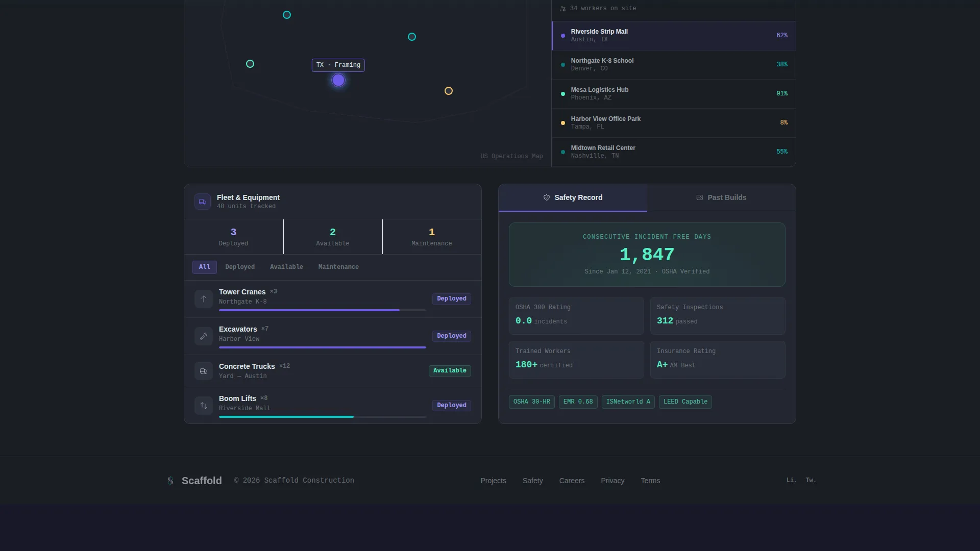Click the Safety Record shield icon
The image size is (980, 551).
(547, 197)
